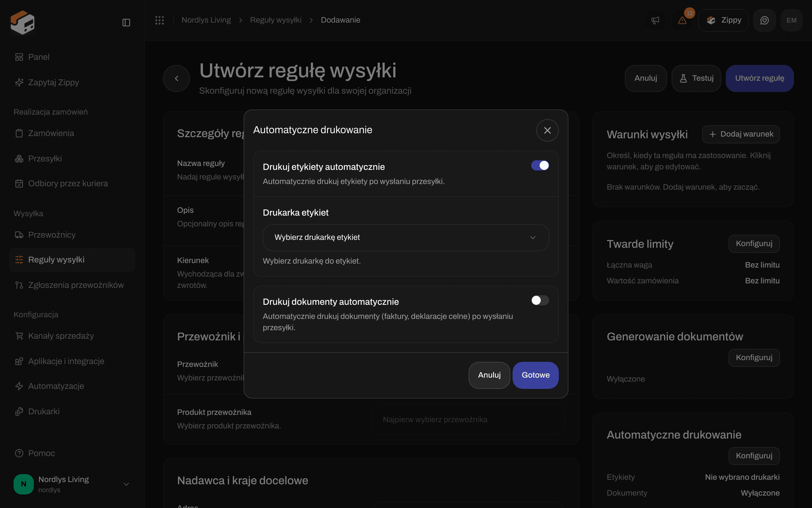Viewport: 812px width, 508px height.
Task: Click the Dodaj warunek button
Action: tap(741, 134)
